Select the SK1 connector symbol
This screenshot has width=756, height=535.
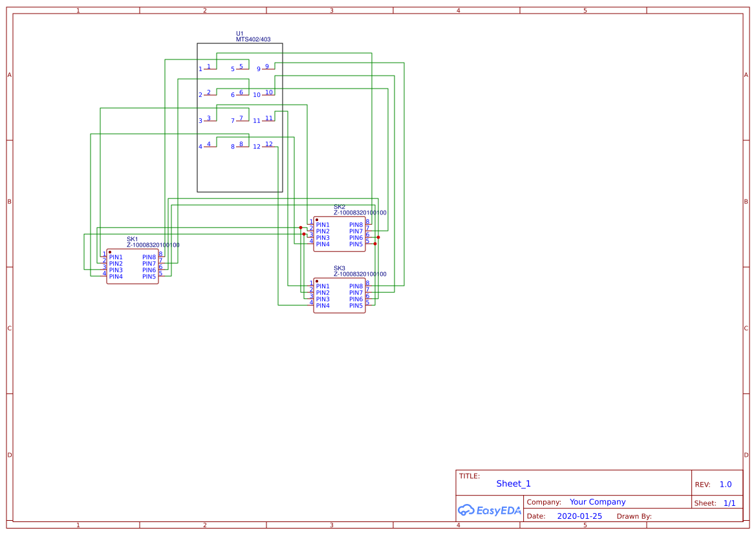pos(132,265)
